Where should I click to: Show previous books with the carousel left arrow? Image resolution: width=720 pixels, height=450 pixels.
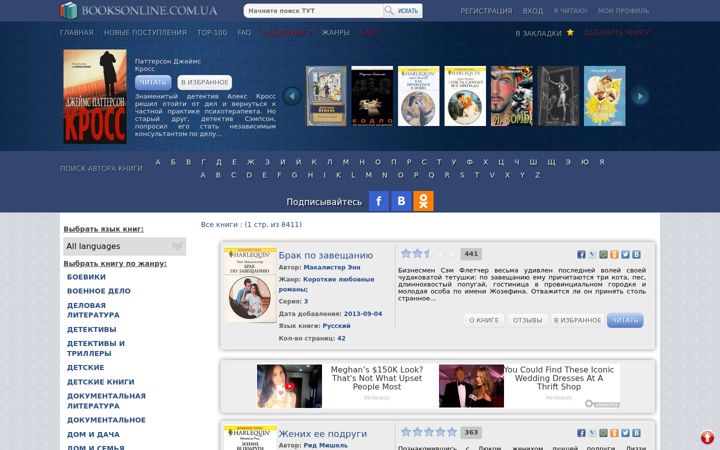(292, 96)
